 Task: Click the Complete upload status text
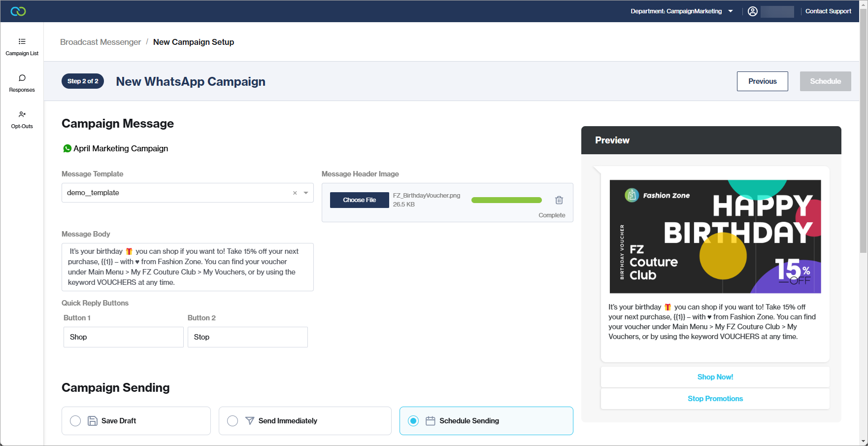(x=552, y=215)
